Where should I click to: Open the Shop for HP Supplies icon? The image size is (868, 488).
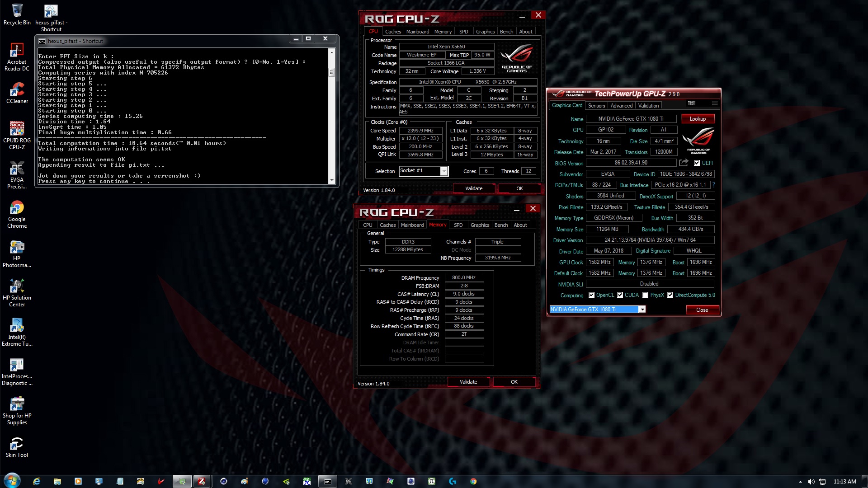point(17,411)
